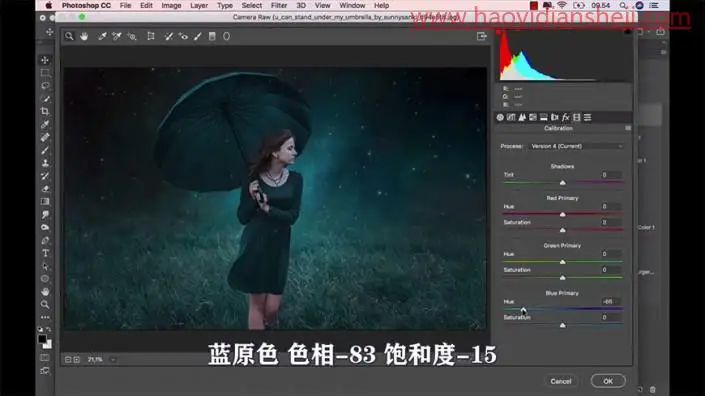Open the Filter menu
Image resolution: width=705 pixels, height=396 pixels.
coord(279,5)
